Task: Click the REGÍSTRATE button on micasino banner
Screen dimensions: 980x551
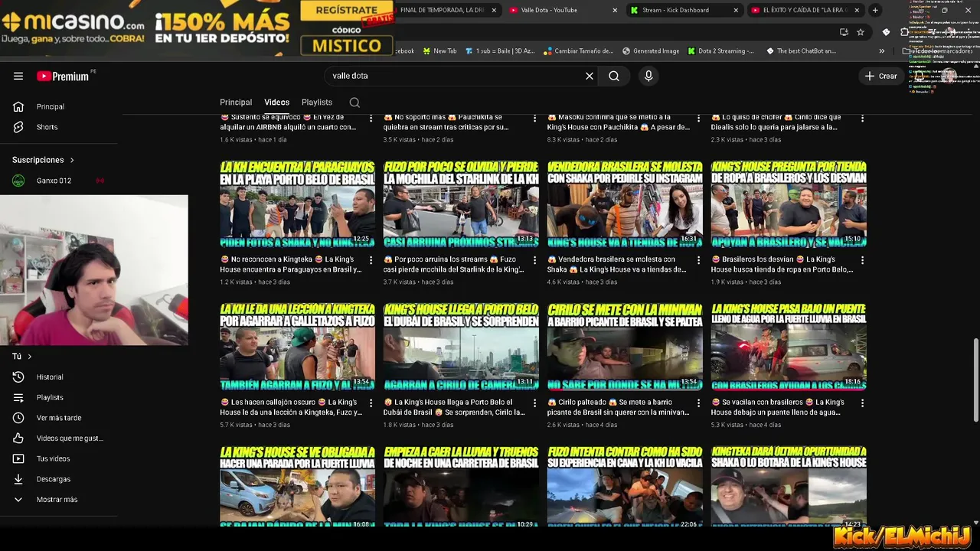Action: point(346,10)
